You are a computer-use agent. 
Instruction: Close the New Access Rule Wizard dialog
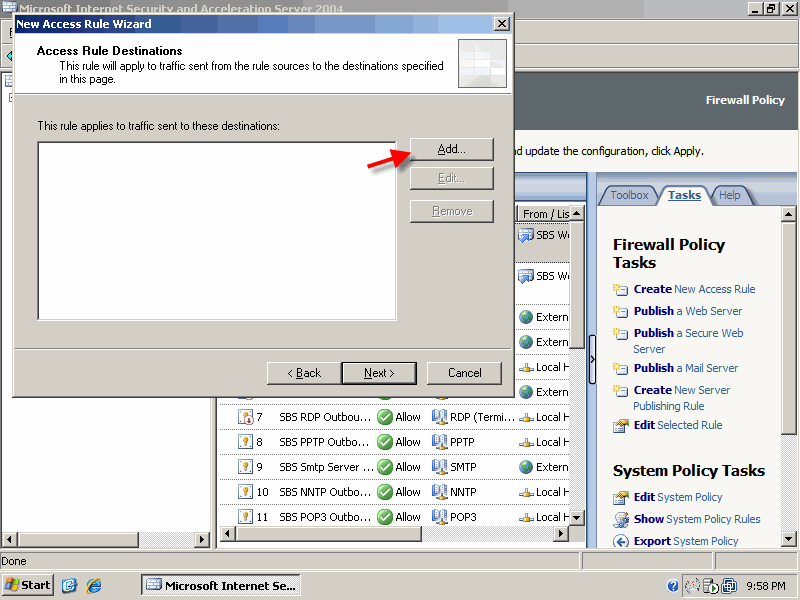tap(502, 23)
